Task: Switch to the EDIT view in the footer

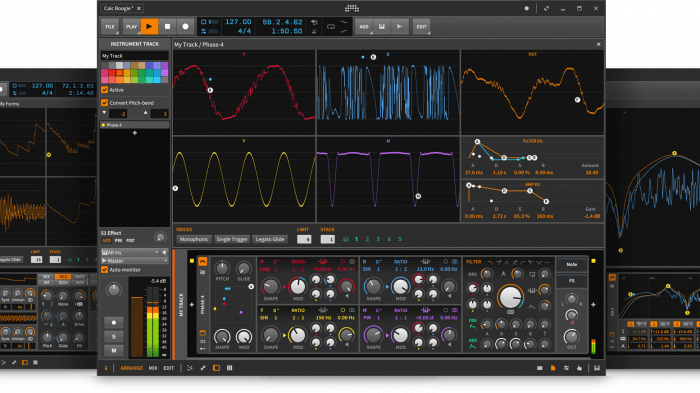Action: pos(169,368)
